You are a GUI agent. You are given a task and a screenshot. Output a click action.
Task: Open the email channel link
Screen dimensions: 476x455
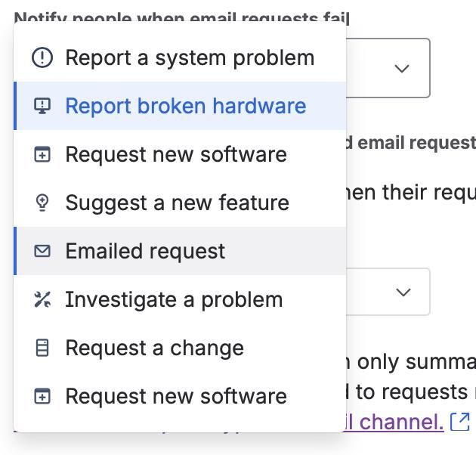pos(394,421)
